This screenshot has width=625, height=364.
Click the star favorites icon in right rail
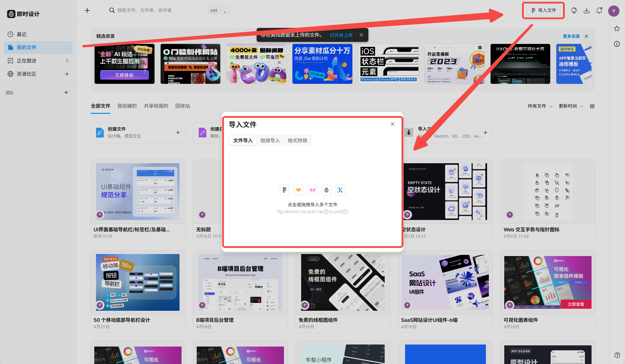click(617, 29)
